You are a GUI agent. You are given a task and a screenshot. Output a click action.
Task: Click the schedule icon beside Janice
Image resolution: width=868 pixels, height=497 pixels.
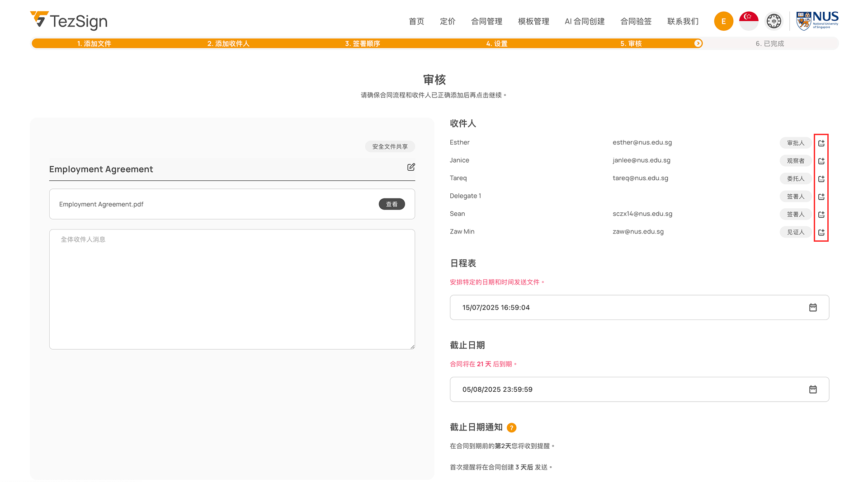821,161
